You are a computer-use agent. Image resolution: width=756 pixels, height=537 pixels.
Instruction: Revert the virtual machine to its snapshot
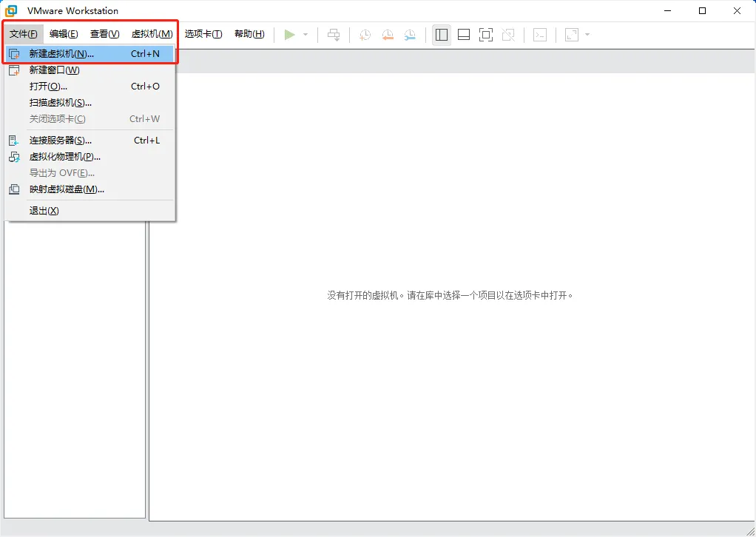click(388, 34)
